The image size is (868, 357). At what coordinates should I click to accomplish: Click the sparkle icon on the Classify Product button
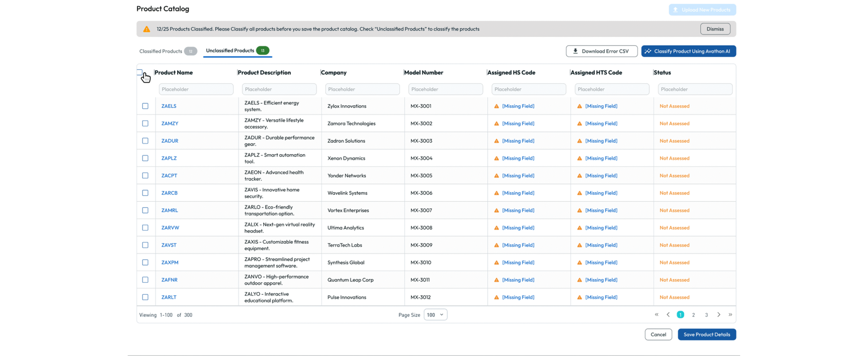[648, 51]
